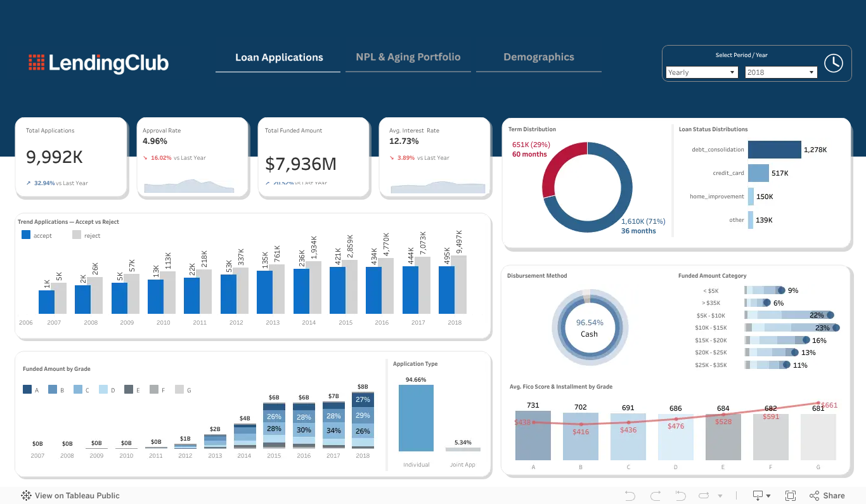Image resolution: width=866 pixels, height=504 pixels.
Task: Click the 2007 accept bar labeled 1K
Action: click(46, 302)
